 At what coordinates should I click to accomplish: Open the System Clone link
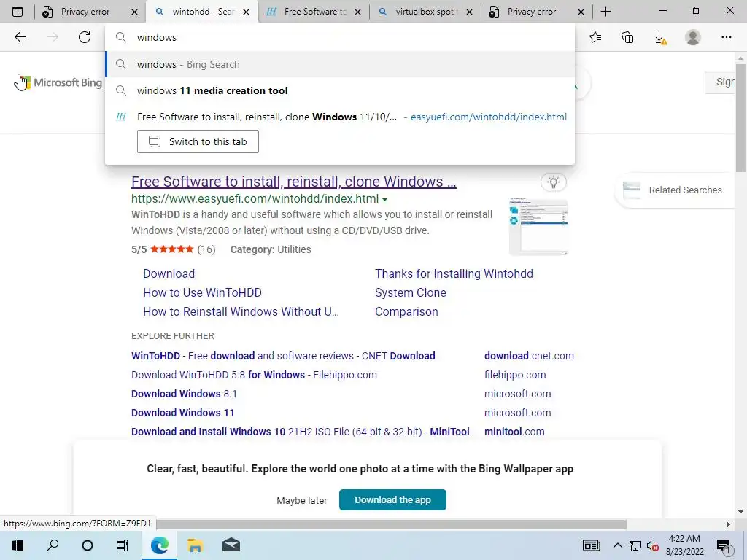pos(410,293)
